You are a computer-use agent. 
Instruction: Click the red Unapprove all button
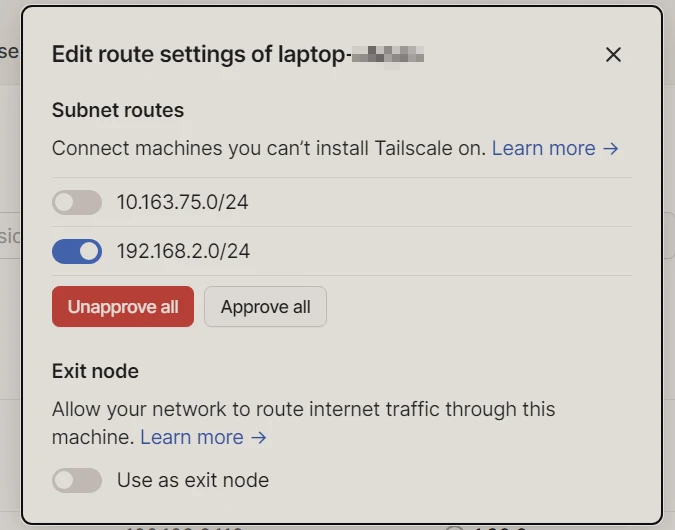(123, 307)
